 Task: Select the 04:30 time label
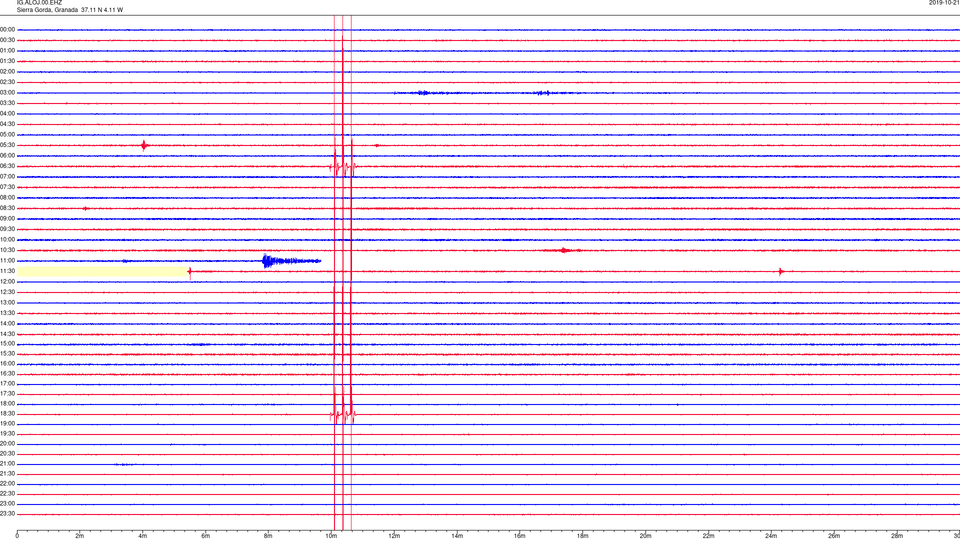[7, 124]
